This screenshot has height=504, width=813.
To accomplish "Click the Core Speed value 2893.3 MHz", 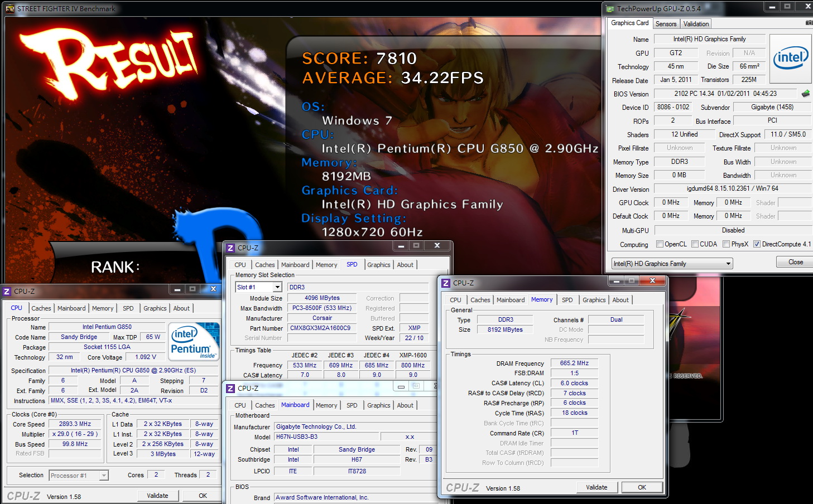I will point(75,424).
